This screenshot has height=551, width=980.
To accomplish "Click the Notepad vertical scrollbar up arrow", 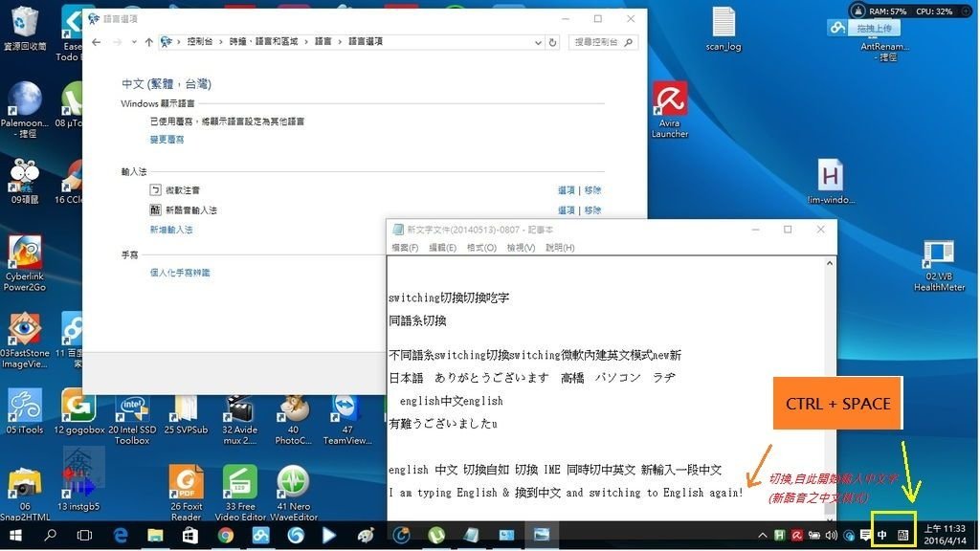I will pyautogui.click(x=830, y=264).
